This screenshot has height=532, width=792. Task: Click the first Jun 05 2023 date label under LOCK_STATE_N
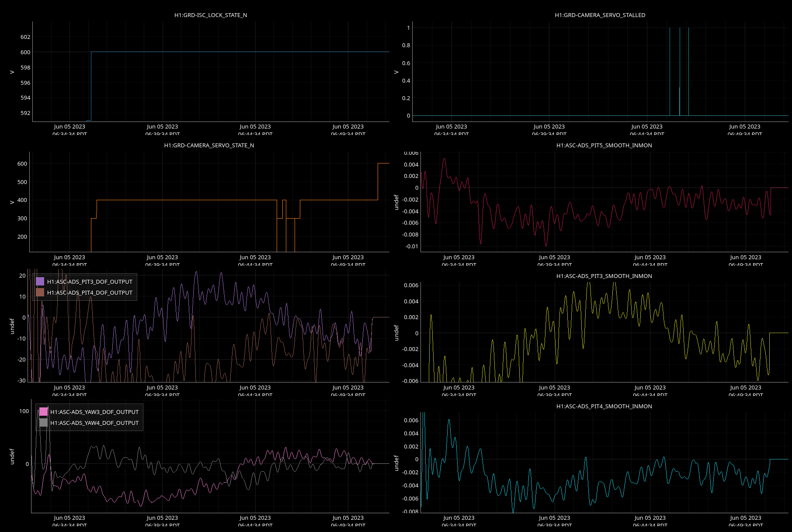click(69, 127)
